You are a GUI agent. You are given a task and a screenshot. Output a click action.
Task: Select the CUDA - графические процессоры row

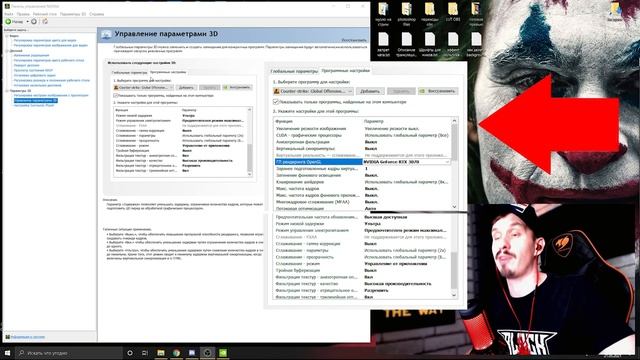363,135
